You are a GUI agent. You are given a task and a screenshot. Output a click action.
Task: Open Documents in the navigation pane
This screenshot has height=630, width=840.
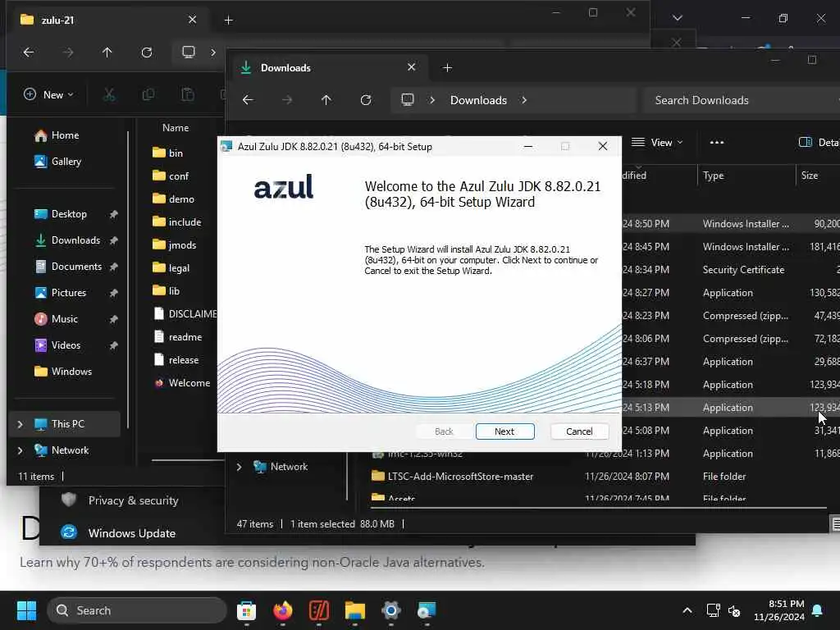[76, 267]
